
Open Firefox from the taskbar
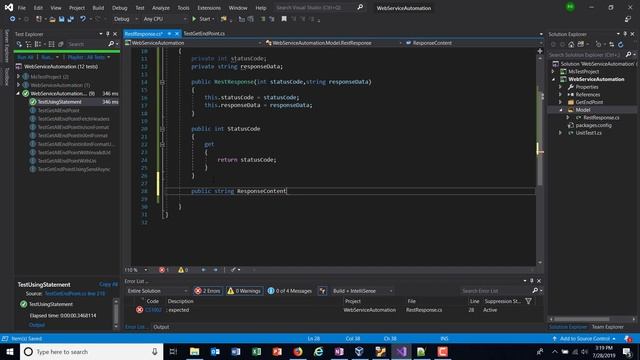pos(298,351)
